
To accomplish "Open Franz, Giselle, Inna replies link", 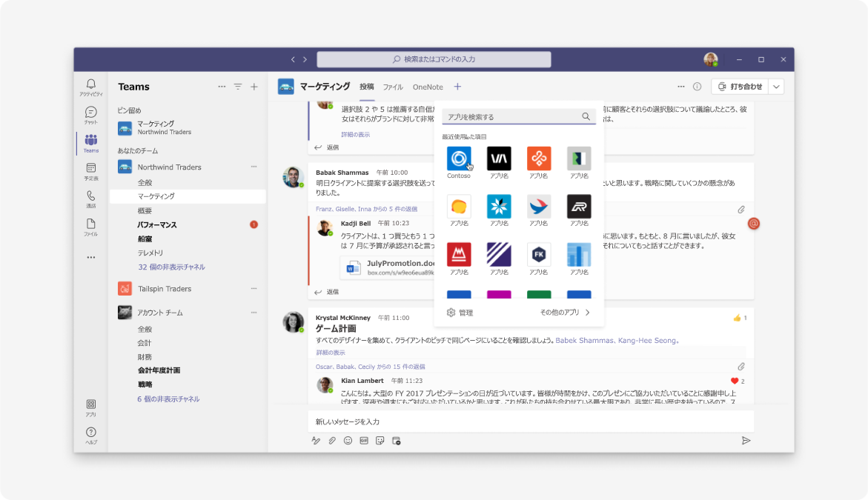I will click(x=366, y=209).
